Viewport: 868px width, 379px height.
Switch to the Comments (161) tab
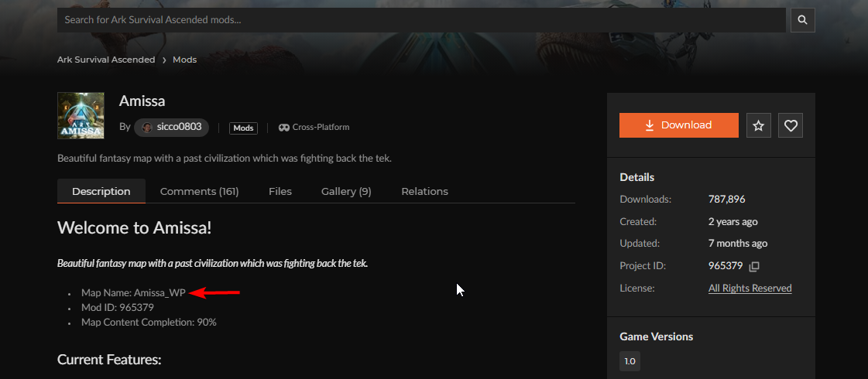point(199,191)
